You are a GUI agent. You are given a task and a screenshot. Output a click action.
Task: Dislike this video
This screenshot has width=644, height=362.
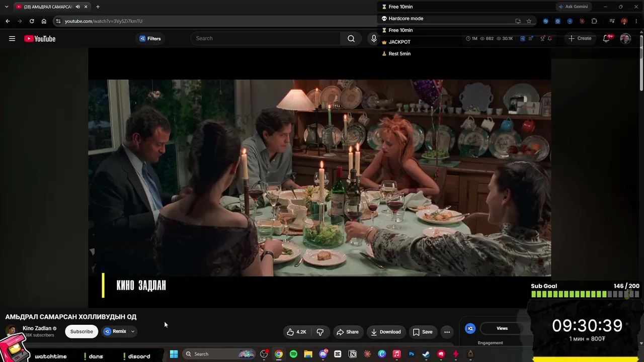click(320, 332)
